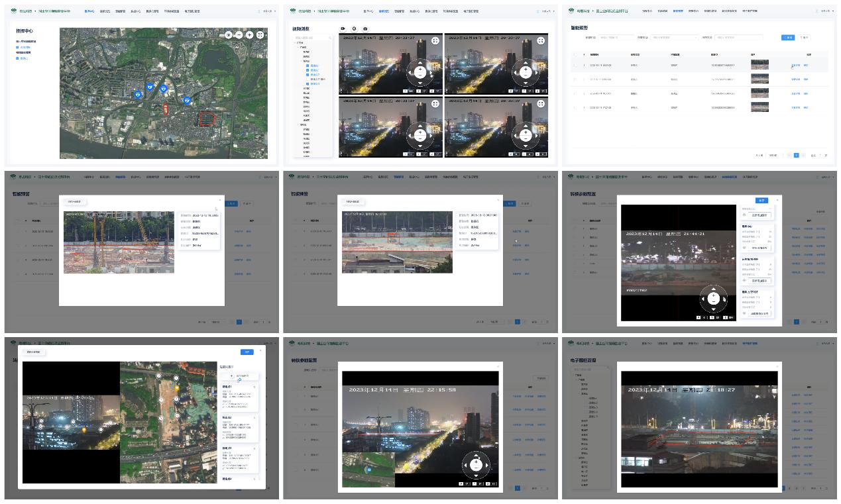Switch to 视频浏览 tab in command center navbar

[x=105, y=11]
